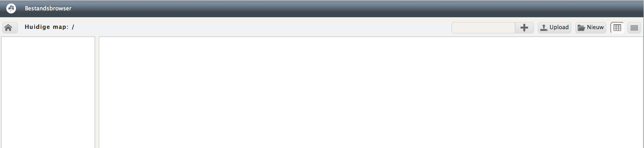Click empty toolbar area before input field

point(261,28)
